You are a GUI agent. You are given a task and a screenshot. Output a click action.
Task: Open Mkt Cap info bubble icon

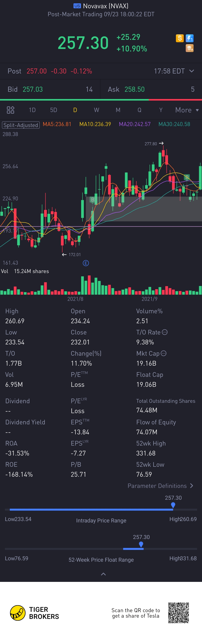point(164,353)
